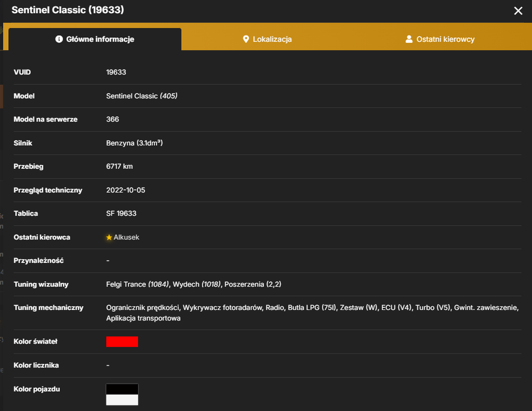Image resolution: width=532 pixels, height=411 pixels.
Task: Switch to the Lokalizacja tab
Action: point(267,39)
